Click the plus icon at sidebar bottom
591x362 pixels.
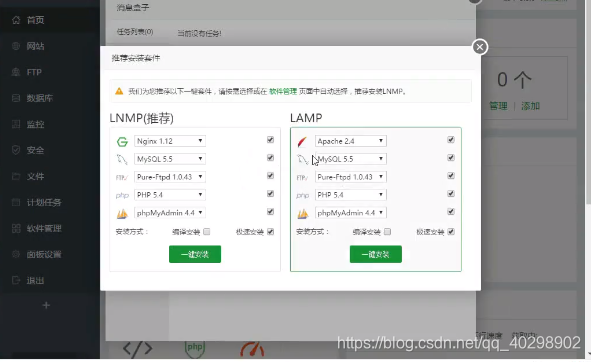(x=46, y=305)
